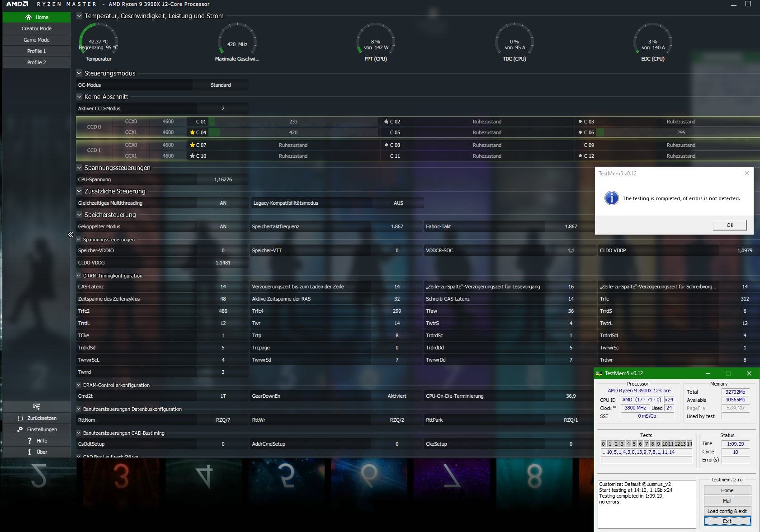The image size is (760, 532).
Task: Click the gold star on core C 07
Action: click(x=192, y=145)
